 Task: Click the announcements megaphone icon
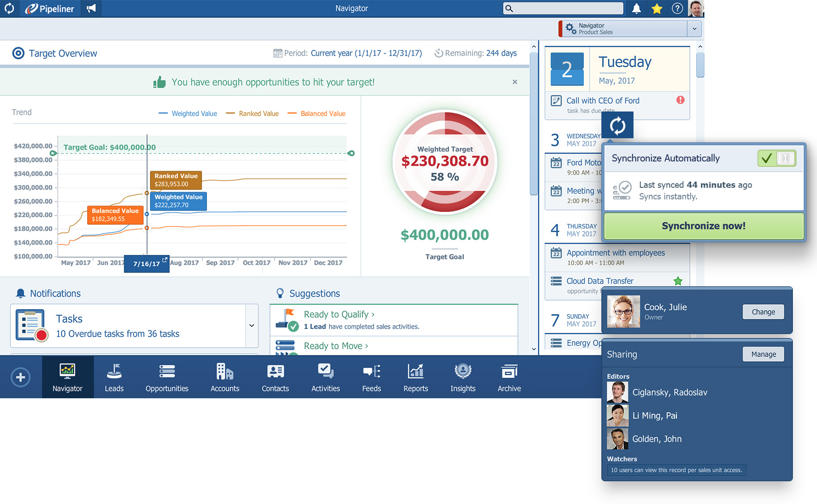91,8
